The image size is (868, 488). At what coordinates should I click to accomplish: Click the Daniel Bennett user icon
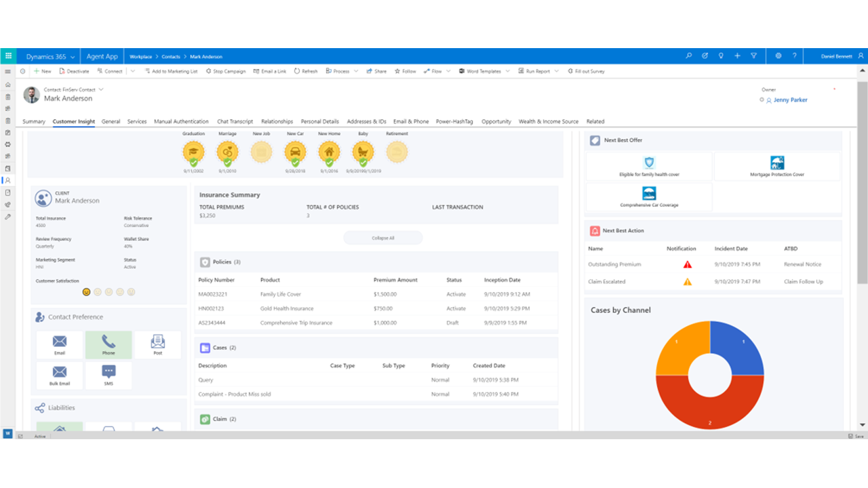(x=860, y=56)
